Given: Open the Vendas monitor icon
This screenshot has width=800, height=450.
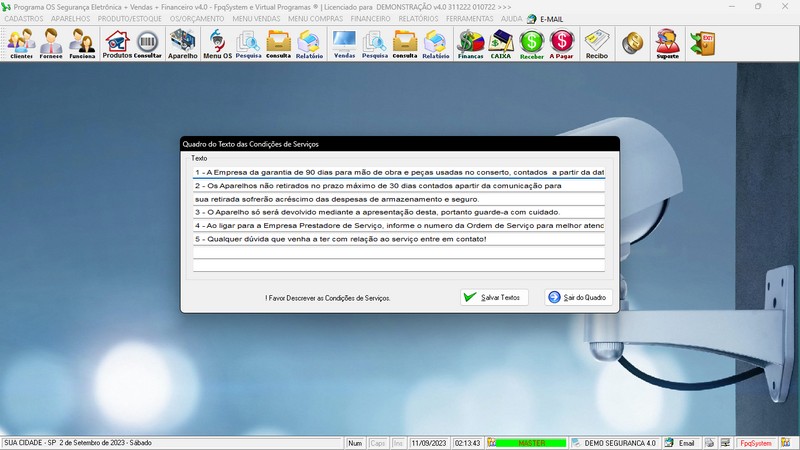Looking at the screenshot, I should pyautogui.click(x=344, y=43).
